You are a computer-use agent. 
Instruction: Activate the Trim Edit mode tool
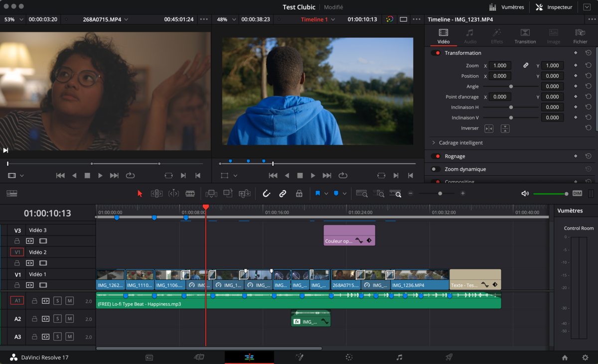156,194
